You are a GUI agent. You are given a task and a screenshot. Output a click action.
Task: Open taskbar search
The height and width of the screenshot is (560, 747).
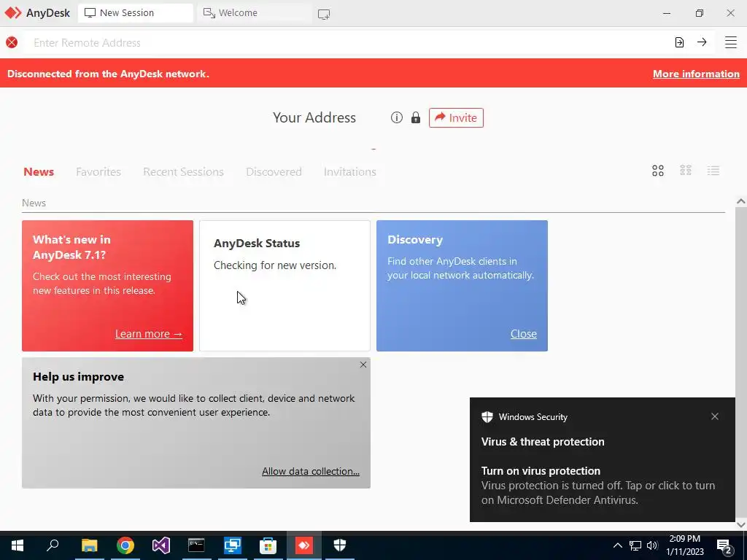[x=53, y=545]
